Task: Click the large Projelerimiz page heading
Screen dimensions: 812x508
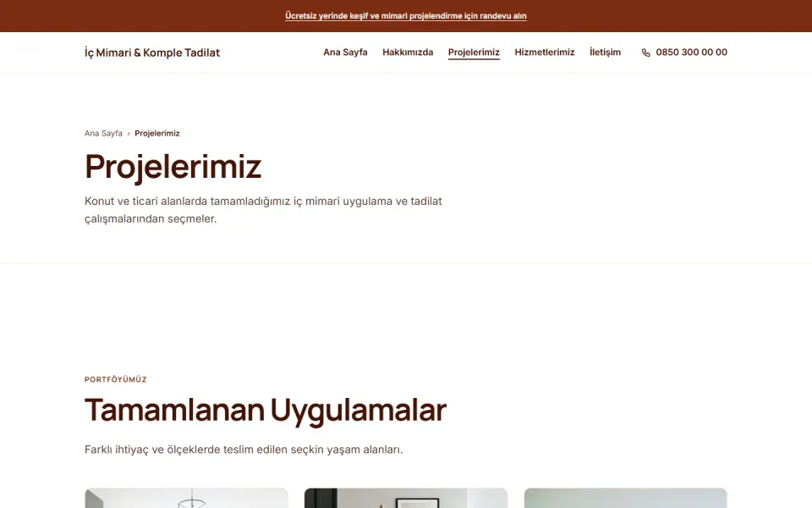Action: pos(173,167)
